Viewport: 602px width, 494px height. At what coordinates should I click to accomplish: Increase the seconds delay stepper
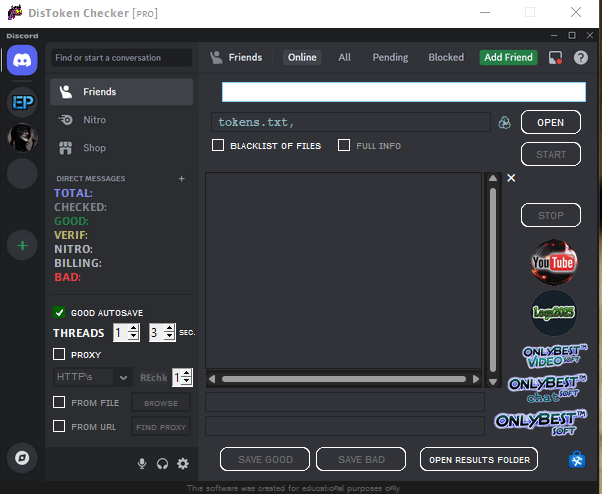(169, 329)
